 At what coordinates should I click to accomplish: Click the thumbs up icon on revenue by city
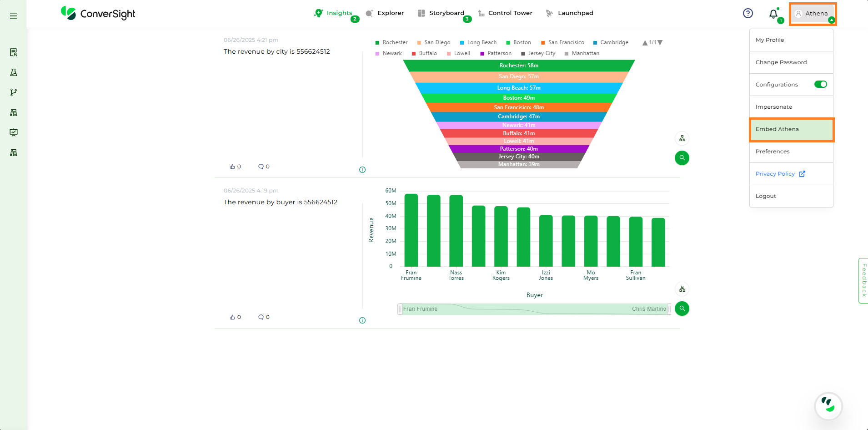point(232,167)
